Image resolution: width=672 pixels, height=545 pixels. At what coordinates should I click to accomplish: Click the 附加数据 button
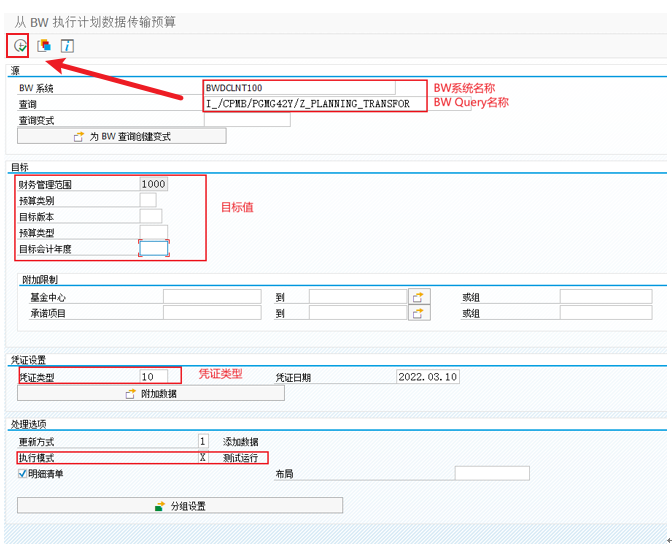[x=151, y=393]
